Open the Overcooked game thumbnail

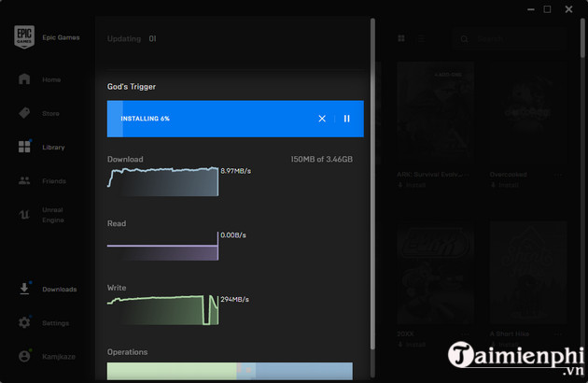[x=527, y=113]
